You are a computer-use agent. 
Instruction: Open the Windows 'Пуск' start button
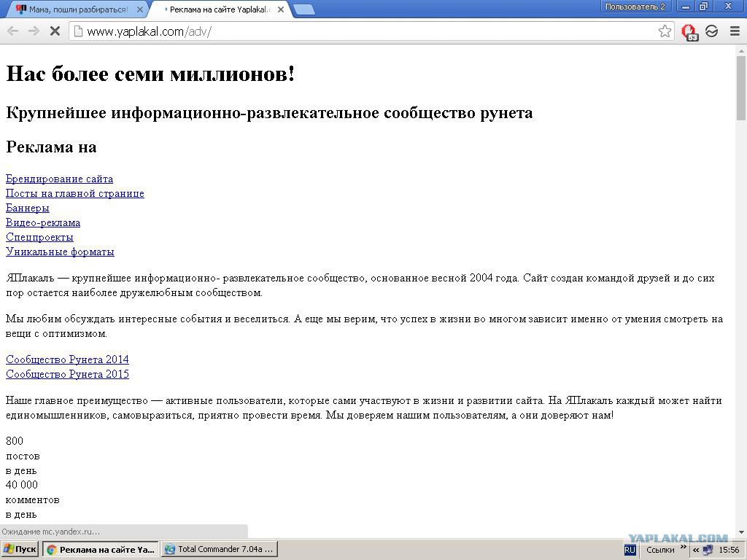point(20,550)
